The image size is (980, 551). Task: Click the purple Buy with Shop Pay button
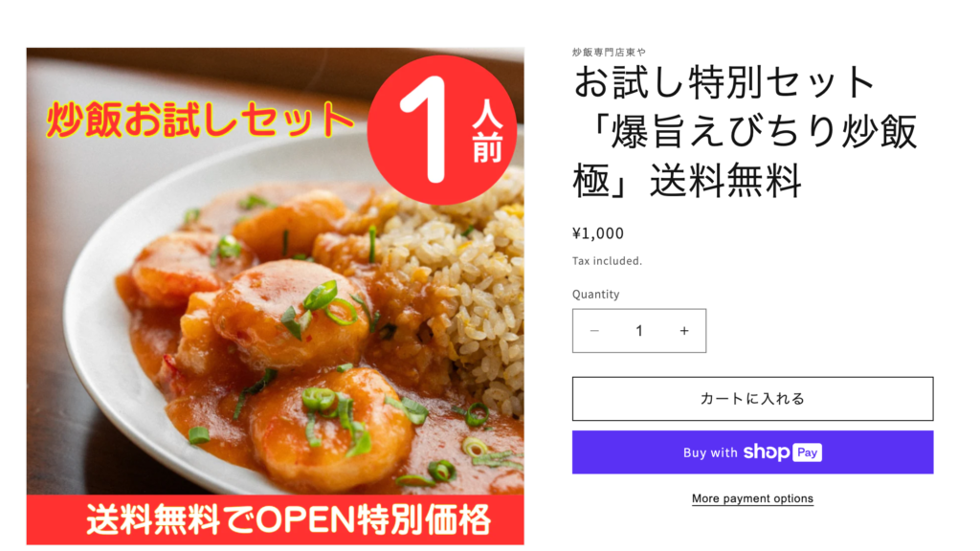(752, 452)
